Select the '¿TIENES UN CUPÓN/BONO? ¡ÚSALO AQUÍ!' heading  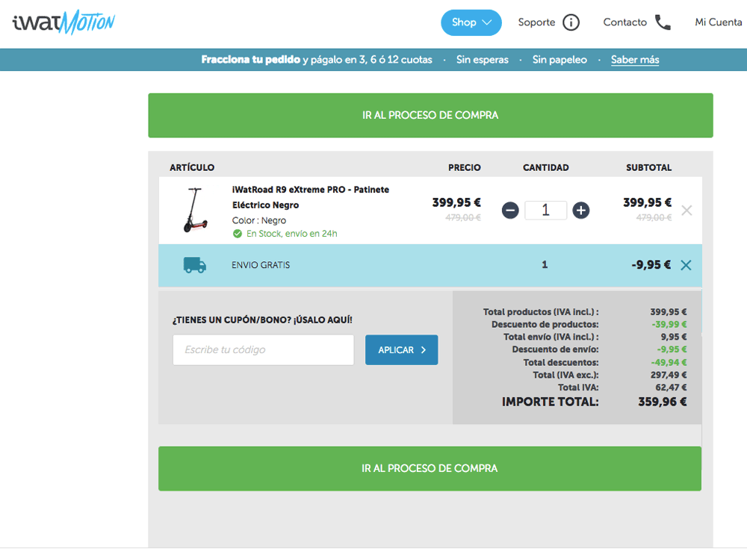[262, 320]
